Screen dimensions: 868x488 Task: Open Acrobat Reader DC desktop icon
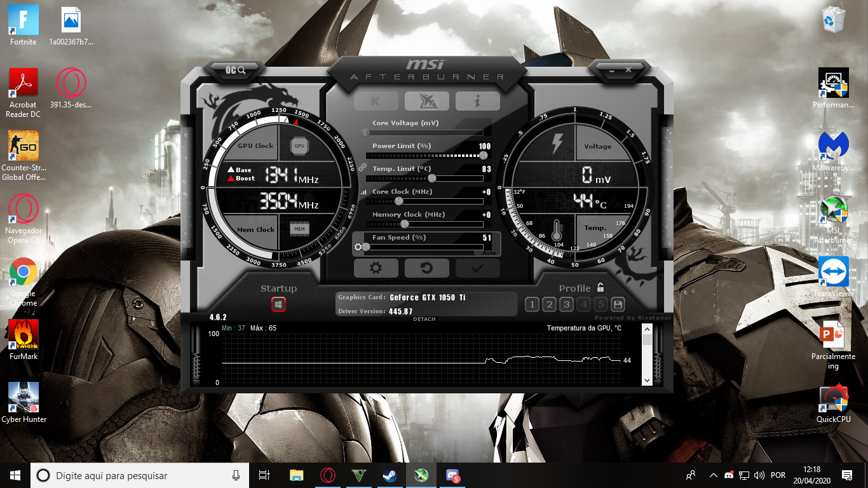(x=24, y=93)
